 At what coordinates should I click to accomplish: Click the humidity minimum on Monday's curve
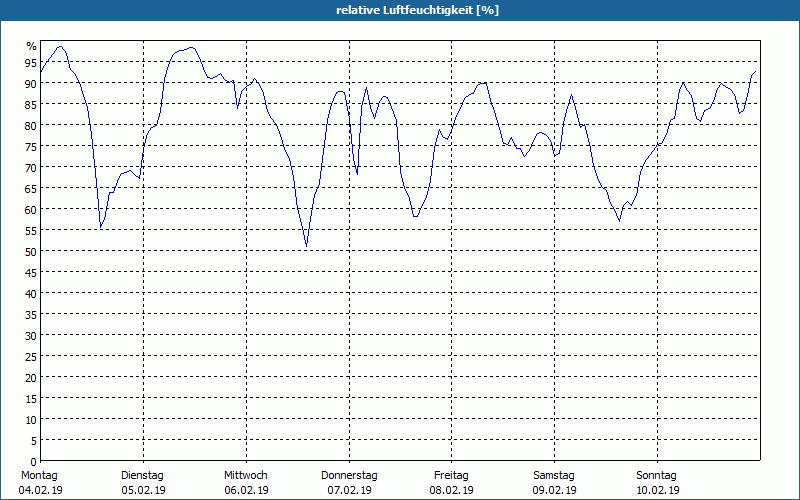101,227
